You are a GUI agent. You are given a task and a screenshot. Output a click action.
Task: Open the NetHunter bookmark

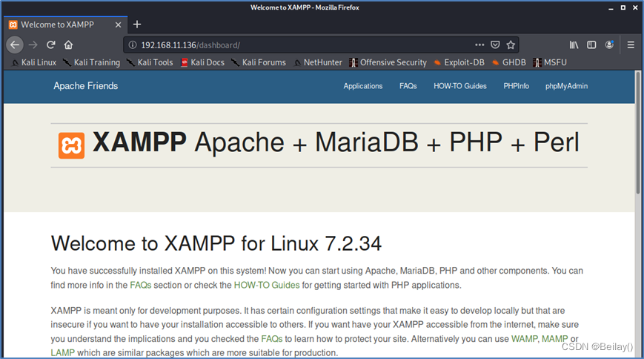(319, 62)
